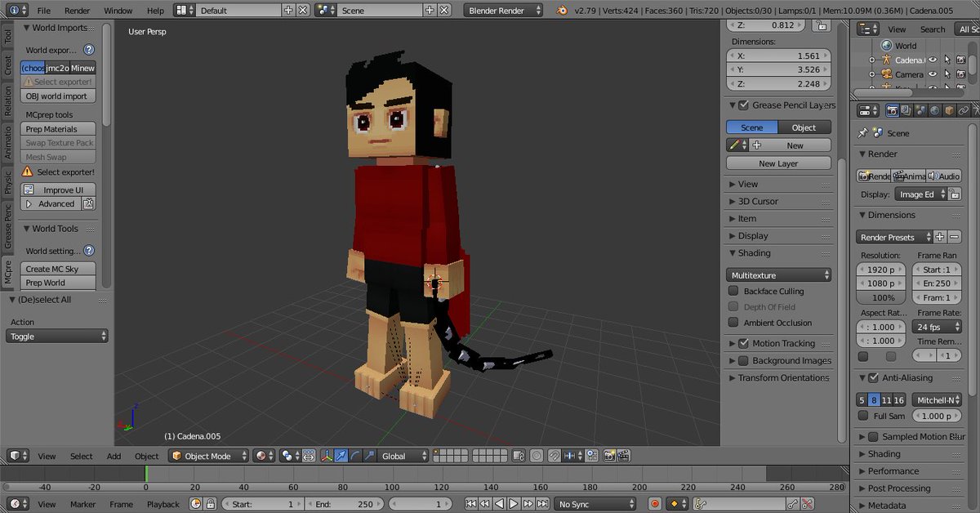This screenshot has width=980, height=513.
Task: Enable the Full Sample checkbox
Action: [863, 416]
